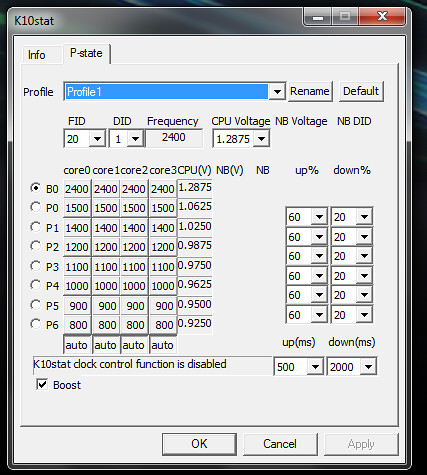Screen dimensions: 427x475
Task: Select the P1 radio button
Action: 35,227
